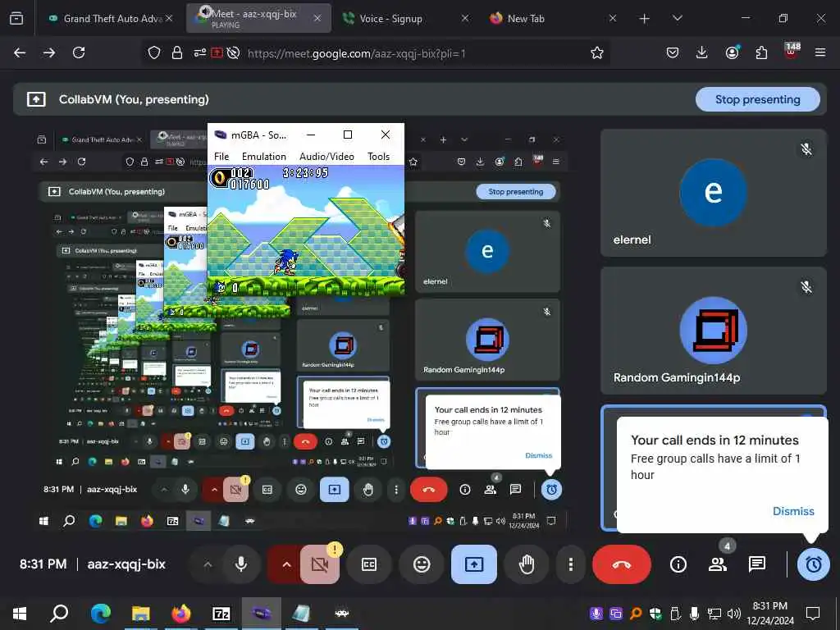Open File Explorer from the taskbar
The width and height of the screenshot is (840, 630).
click(x=140, y=613)
